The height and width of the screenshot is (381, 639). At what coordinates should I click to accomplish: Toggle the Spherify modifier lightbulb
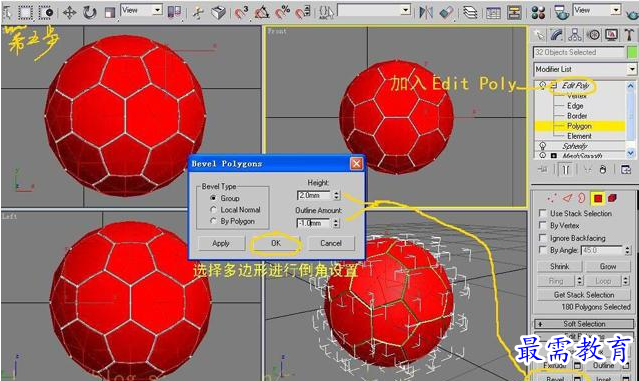542,146
